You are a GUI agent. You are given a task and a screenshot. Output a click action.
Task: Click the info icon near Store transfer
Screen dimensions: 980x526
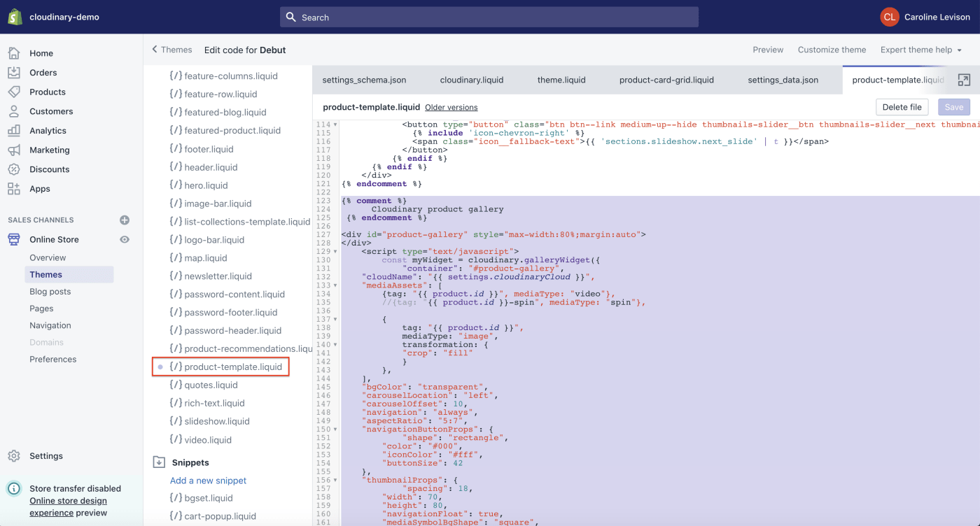(x=14, y=489)
